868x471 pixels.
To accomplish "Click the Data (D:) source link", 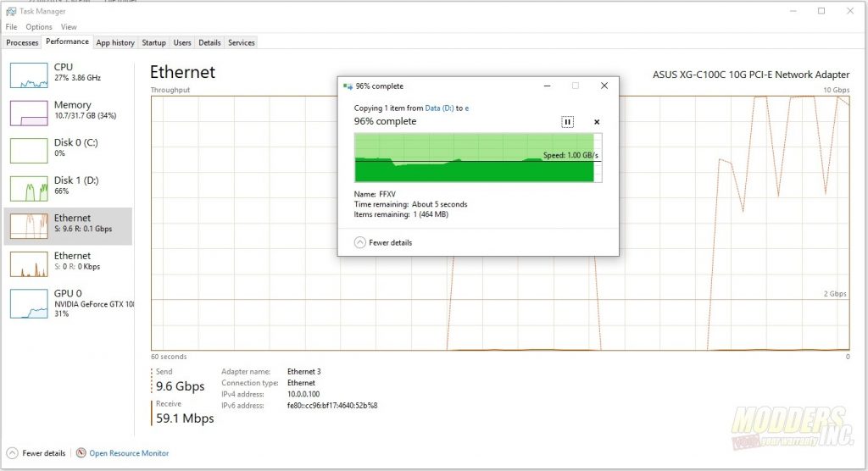I will [439, 108].
